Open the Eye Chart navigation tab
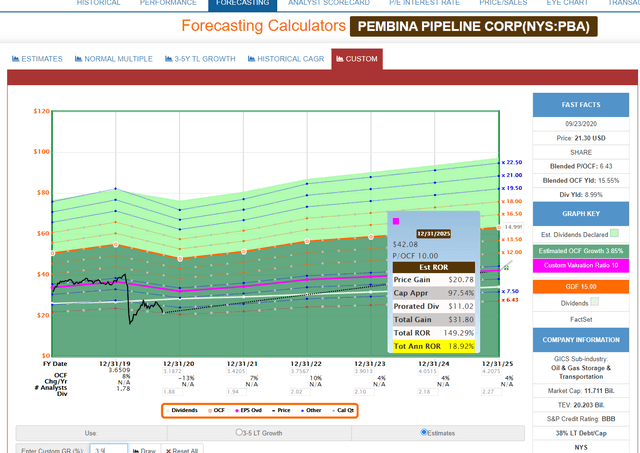The image size is (640, 453). tap(567, 3)
